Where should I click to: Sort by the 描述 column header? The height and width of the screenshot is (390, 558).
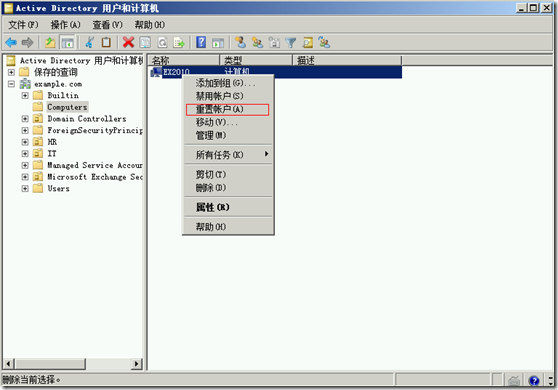point(347,60)
